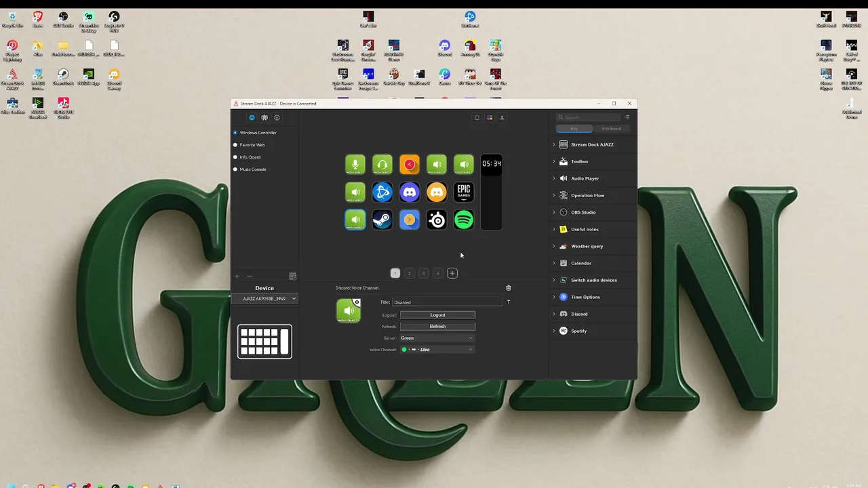The height and width of the screenshot is (488, 868).
Task: Expand the Discord plugin category
Action: [x=593, y=314]
